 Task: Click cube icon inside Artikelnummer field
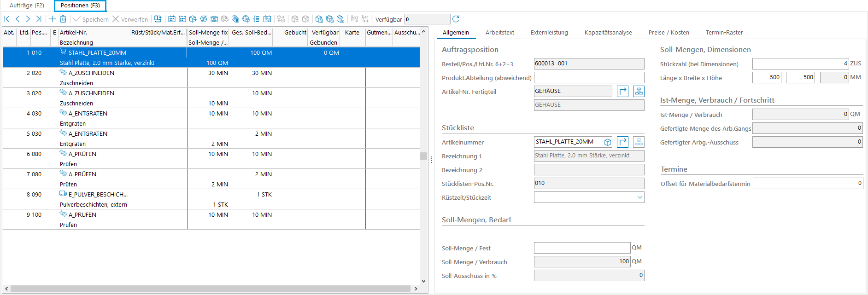click(x=608, y=142)
